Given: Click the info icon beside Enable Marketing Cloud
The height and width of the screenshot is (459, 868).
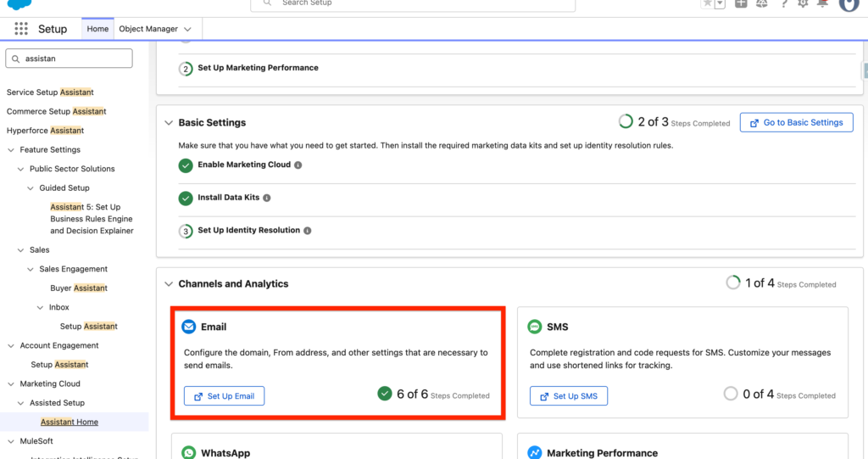Looking at the screenshot, I should pyautogui.click(x=298, y=165).
